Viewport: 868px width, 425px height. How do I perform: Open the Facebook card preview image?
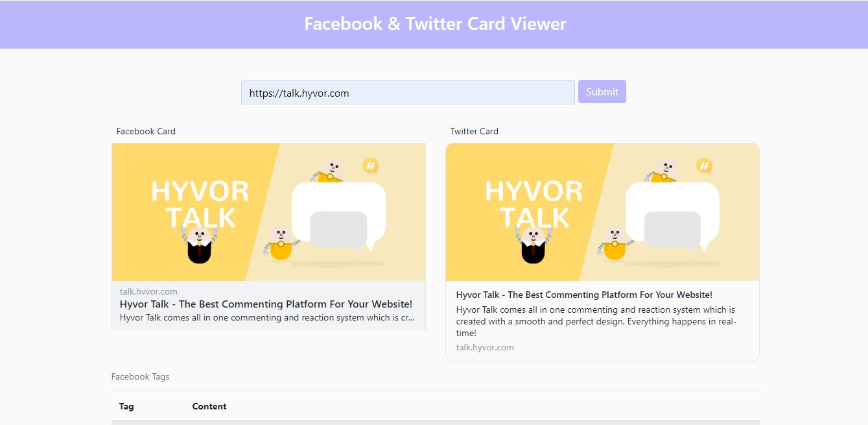(269, 212)
